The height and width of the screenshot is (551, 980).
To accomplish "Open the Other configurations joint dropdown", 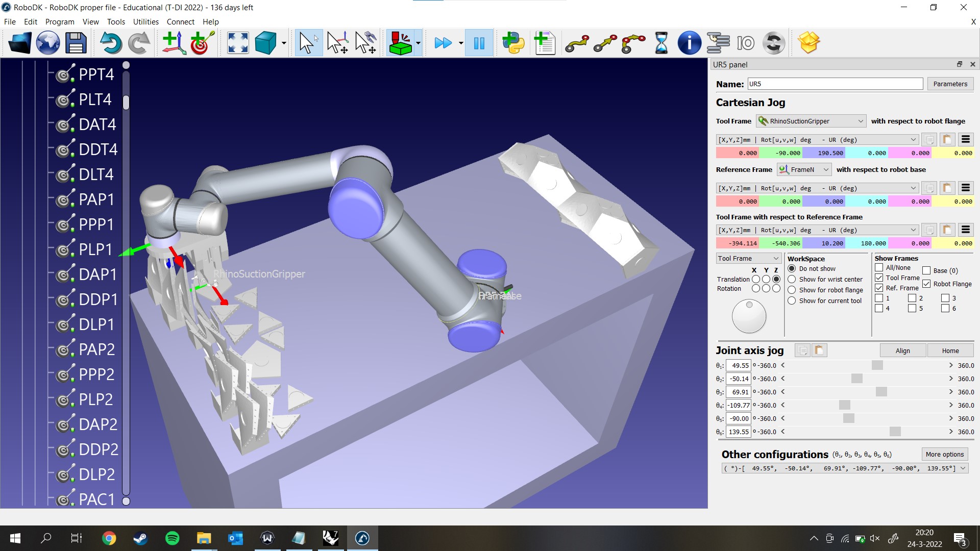I will (844, 468).
